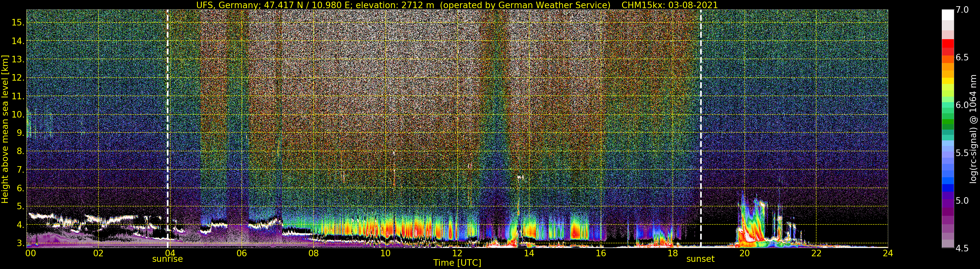Viewport: 980px width, 269px height.
Task: Click the 'log(rc-signal) @ 1064 nm' colorbar label
Action: tap(973, 128)
